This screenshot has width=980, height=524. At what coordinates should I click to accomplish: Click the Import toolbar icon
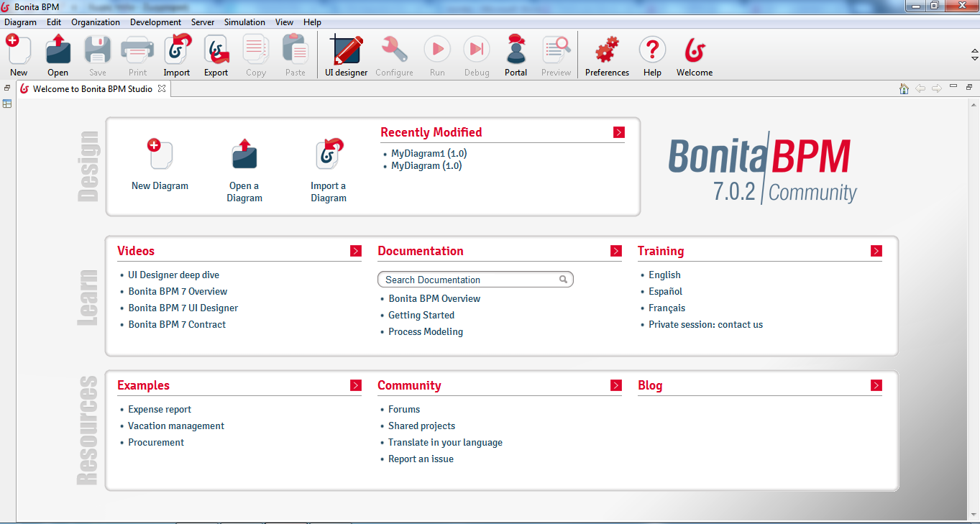(x=177, y=50)
